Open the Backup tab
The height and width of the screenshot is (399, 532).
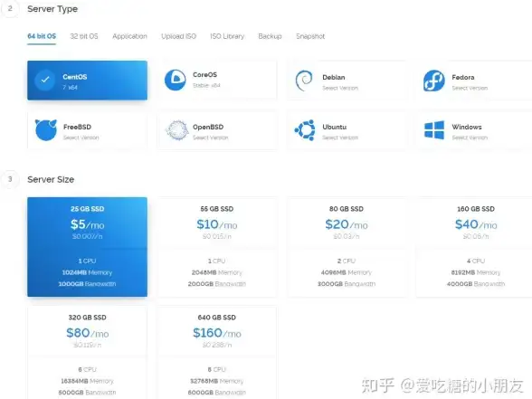tap(270, 36)
